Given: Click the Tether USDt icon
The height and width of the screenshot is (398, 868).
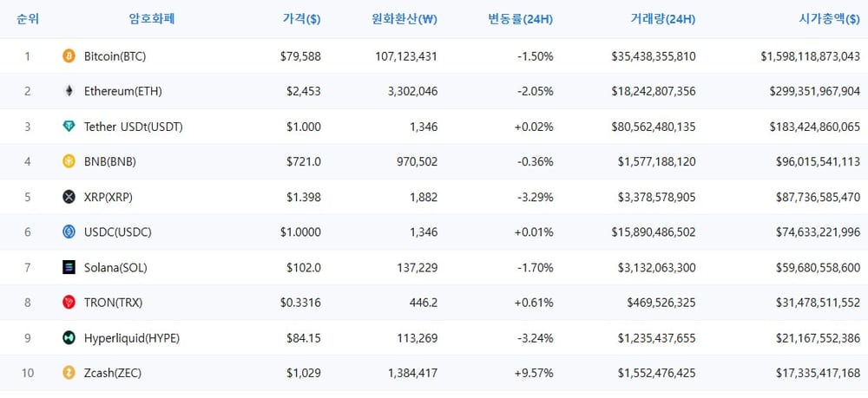Looking at the screenshot, I should click(69, 127).
